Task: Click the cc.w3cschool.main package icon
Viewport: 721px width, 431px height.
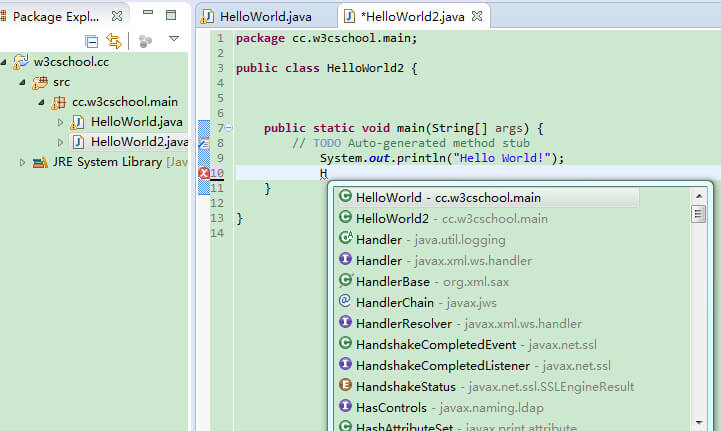Action: 58,102
